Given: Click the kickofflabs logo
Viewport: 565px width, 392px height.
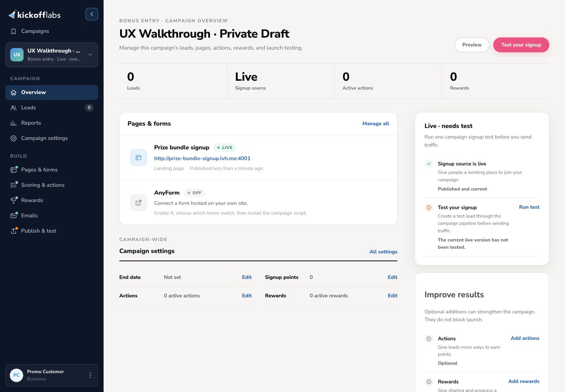Looking at the screenshot, I should point(35,15).
